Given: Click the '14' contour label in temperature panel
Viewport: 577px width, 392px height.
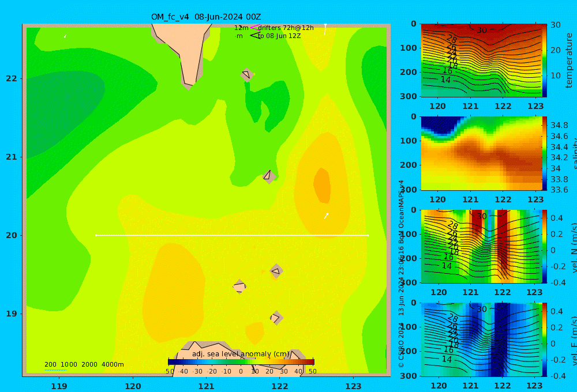Looking at the screenshot, I should pos(445,80).
